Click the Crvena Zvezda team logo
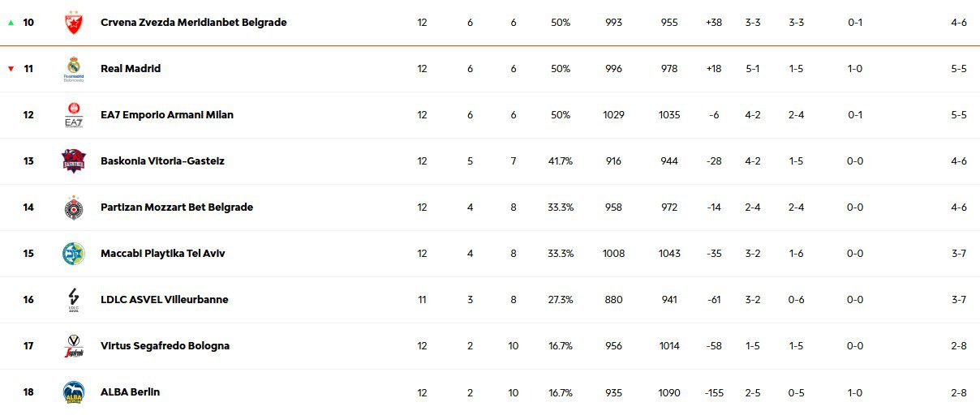Viewport: 980px width, 415px height. point(73,23)
